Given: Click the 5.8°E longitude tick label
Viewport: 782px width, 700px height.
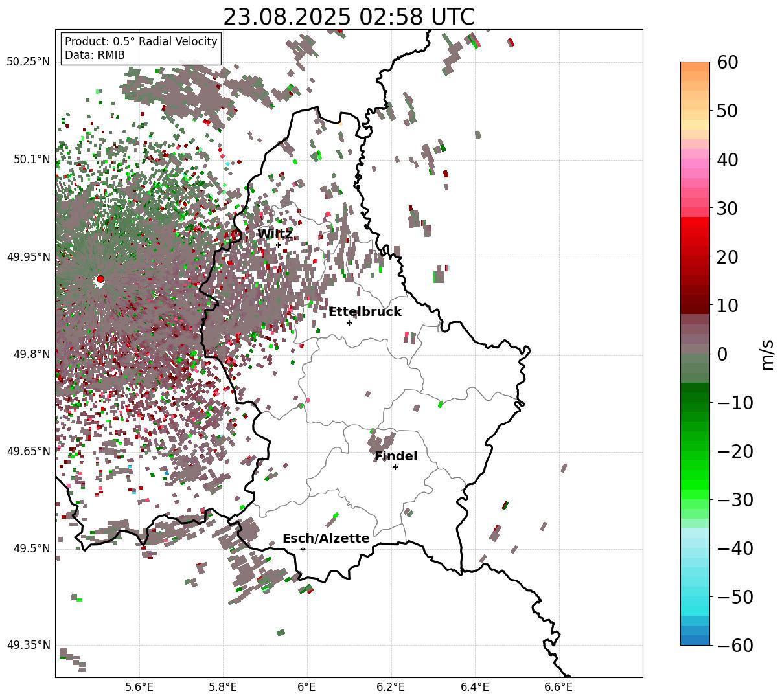Looking at the screenshot, I should pos(224,686).
